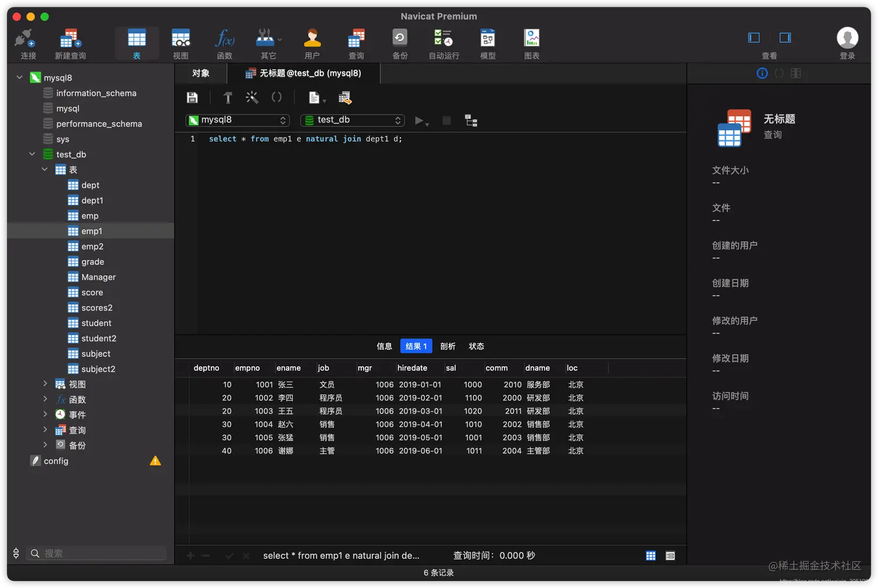This screenshot has height=588, width=878.
Task: Click the refresh icon beside the search box
Action: [16, 553]
